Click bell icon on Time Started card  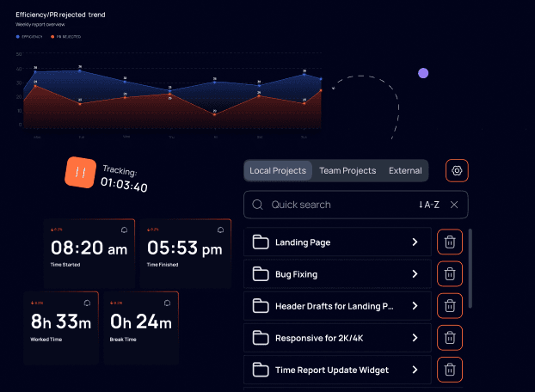pos(124,230)
